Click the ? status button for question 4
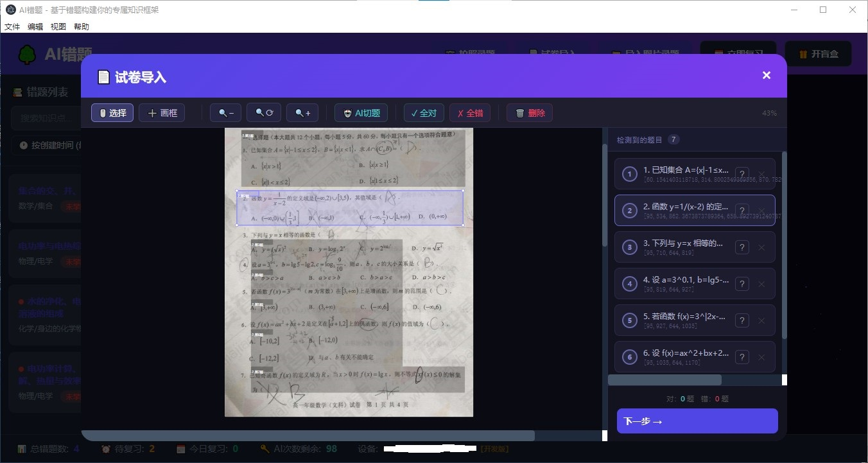Viewport: 868px width, 463px height. [x=742, y=284]
